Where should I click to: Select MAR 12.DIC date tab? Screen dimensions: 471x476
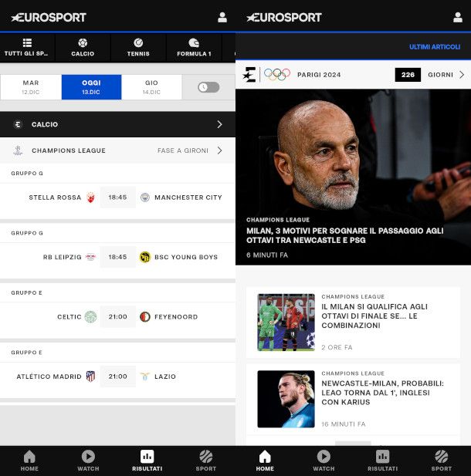coord(31,87)
